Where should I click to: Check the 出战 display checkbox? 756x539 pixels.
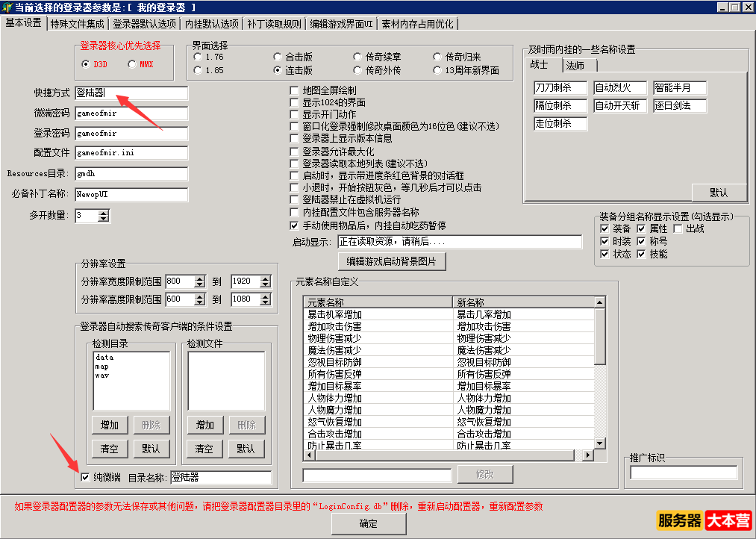pyautogui.click(x=678, y=228)
